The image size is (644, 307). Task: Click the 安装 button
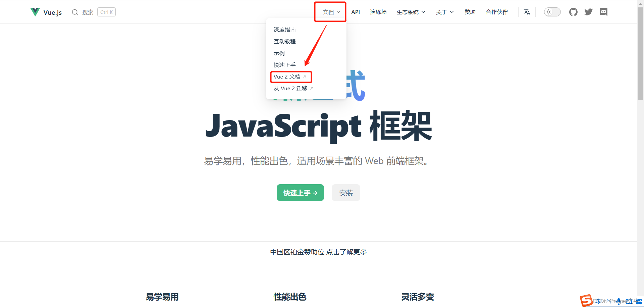[x=346, y=193]
